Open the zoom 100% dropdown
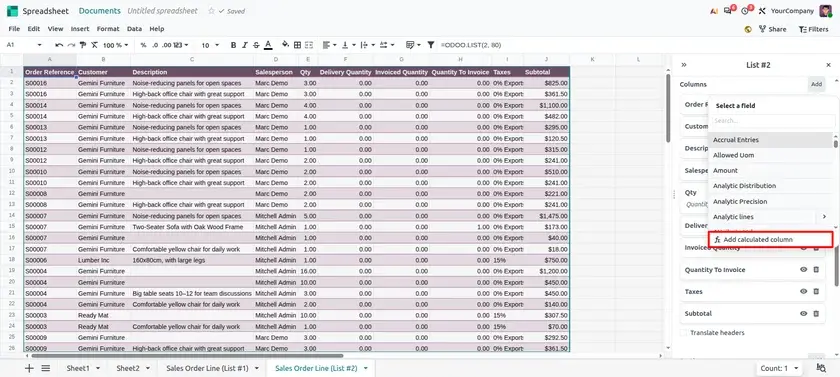The height and width of the screenshot is (377, 840). pyautogui.click(x=116, y=45)
